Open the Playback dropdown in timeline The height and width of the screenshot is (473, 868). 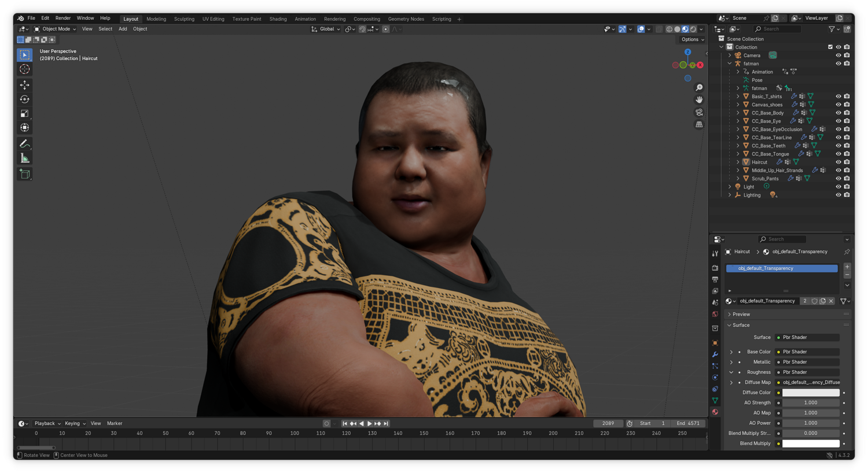point(47,424)
